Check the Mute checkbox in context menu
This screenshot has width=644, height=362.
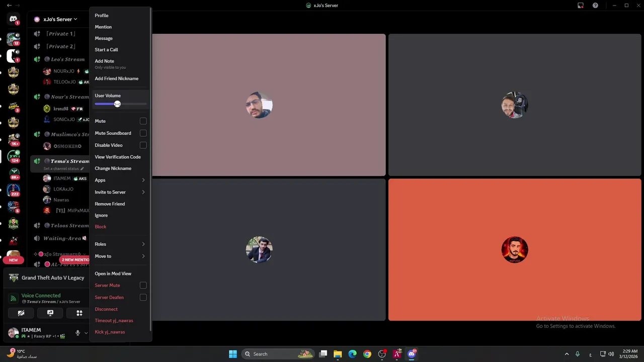point(143,121)
